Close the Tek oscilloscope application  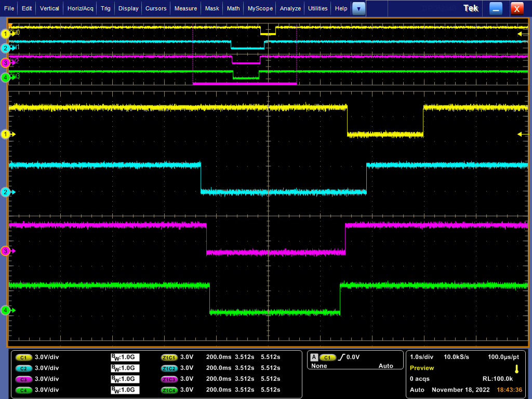(517, 9)
